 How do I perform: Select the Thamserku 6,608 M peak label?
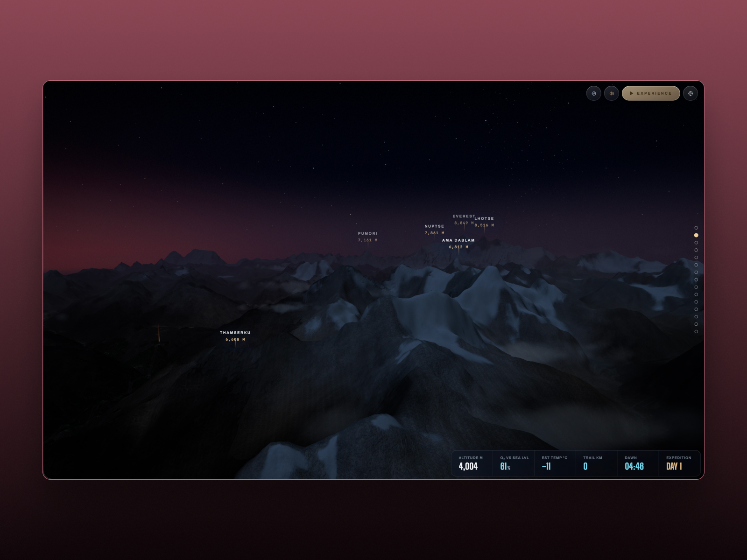pos(235,336)
